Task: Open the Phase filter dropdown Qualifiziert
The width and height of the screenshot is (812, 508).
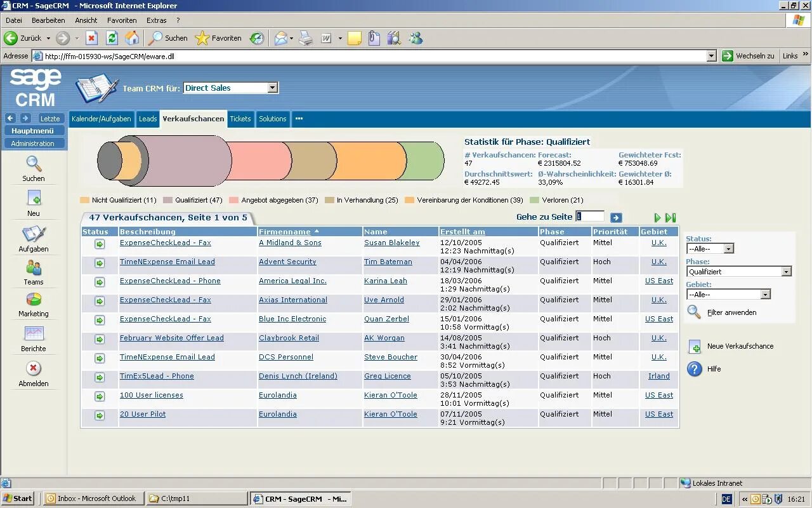Action: point(739,272)
